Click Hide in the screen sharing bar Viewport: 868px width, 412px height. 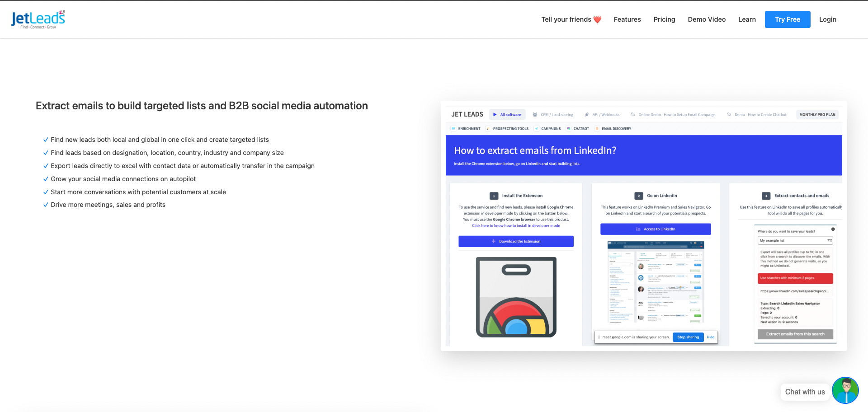(711, 337)
